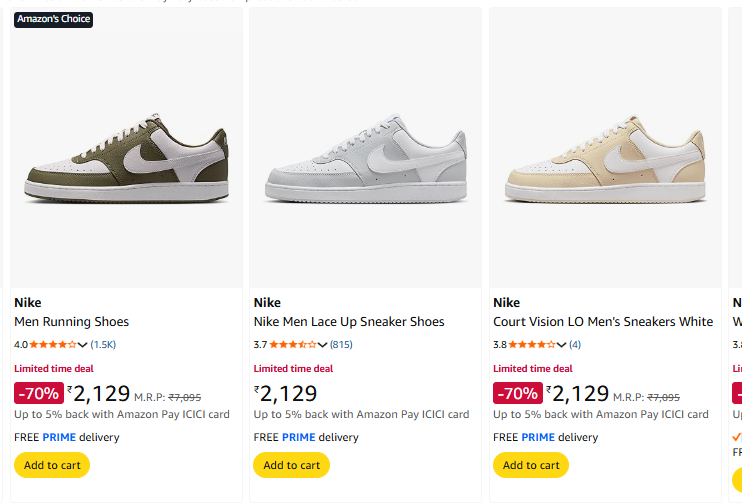Add Nike Men Lace Up Sneaker to cart
Screen dimensions: 742x504
292,465
